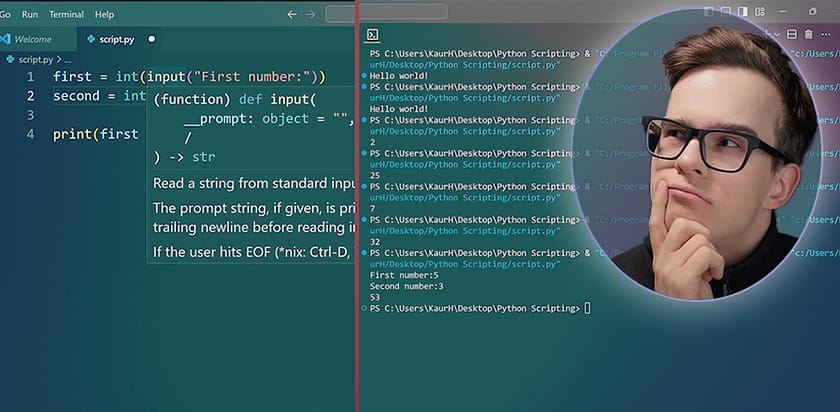Go back with the left arrow
This screenshot has height=412, width=840.
pos(292,14)
